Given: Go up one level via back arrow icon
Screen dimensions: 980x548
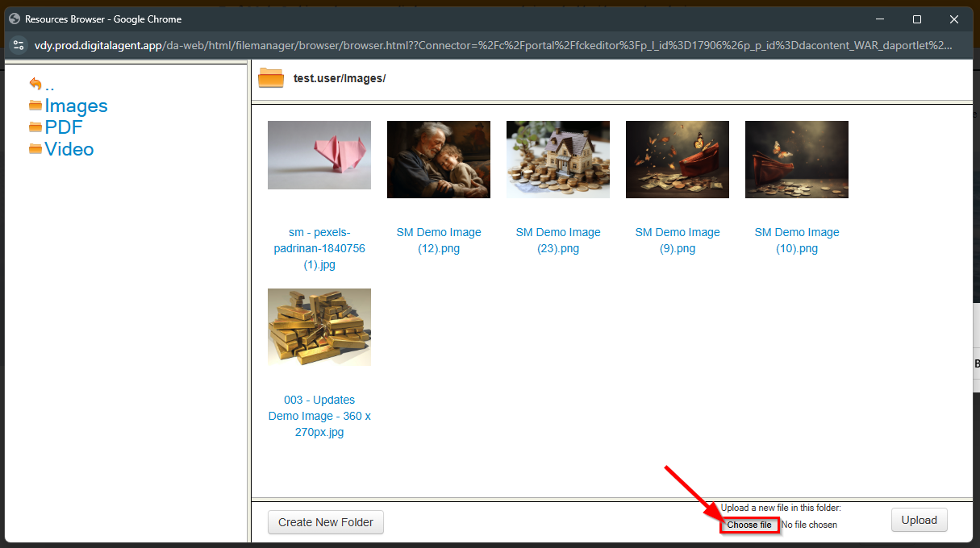Looking at the screenshot, I should pos(35,83).
